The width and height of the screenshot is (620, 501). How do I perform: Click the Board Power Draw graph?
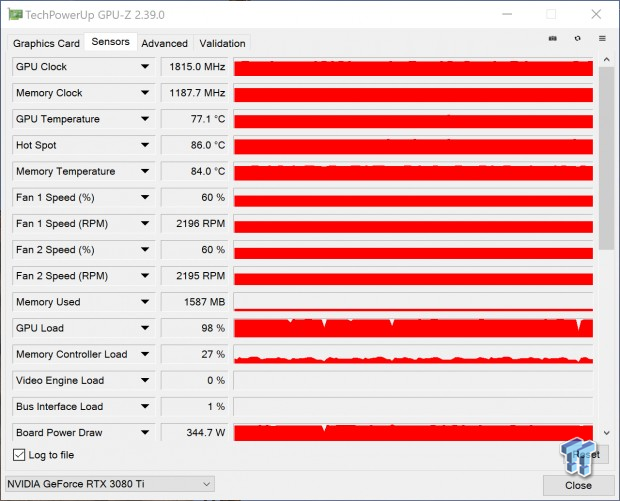(x=413, y=432)
